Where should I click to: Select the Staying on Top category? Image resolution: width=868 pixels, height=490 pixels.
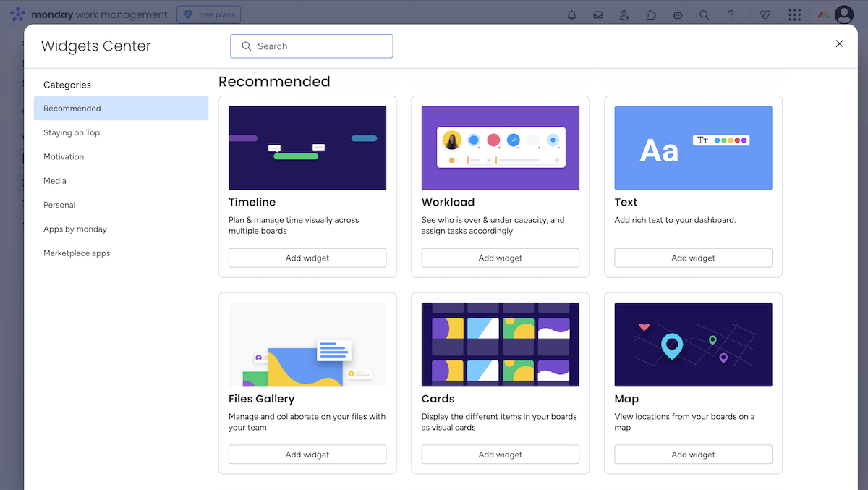(x=72, y=132)
